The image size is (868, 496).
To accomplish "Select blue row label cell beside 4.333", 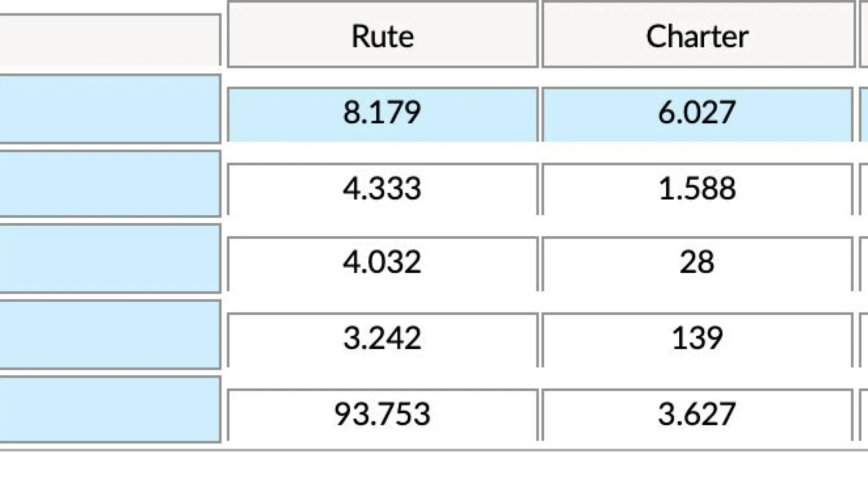I will coord(110,184).
